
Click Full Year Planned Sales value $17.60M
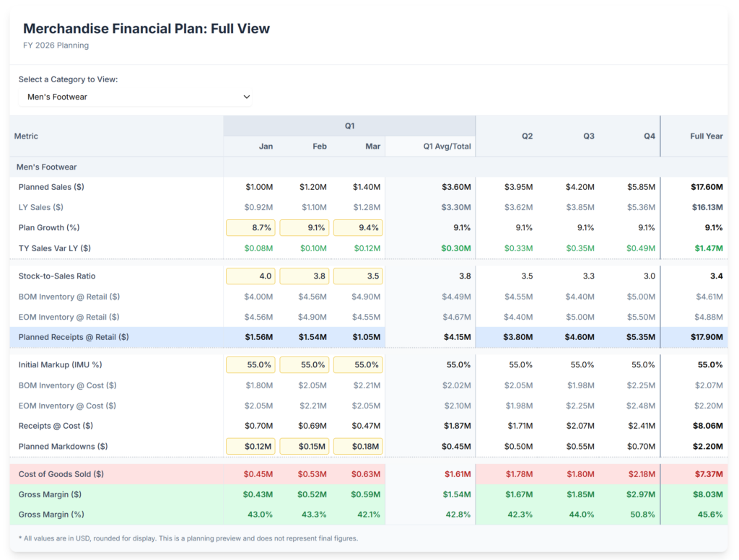pyautogui.click(x=707, y=187)
